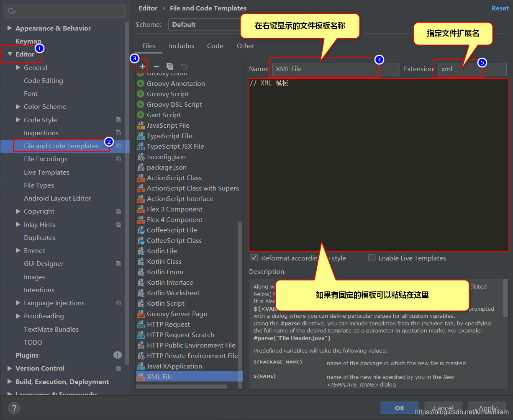Screen dimensions: 513x420
Task: Select package.json template icon
Action: 141,167
